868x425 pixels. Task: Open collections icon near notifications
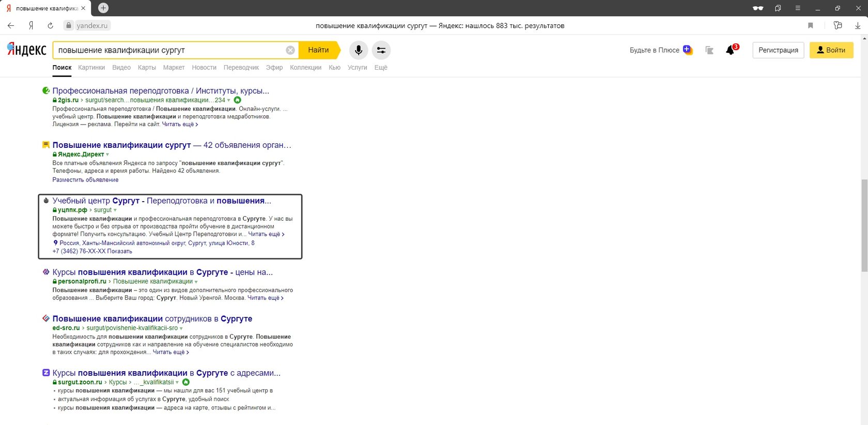[709, 50]
